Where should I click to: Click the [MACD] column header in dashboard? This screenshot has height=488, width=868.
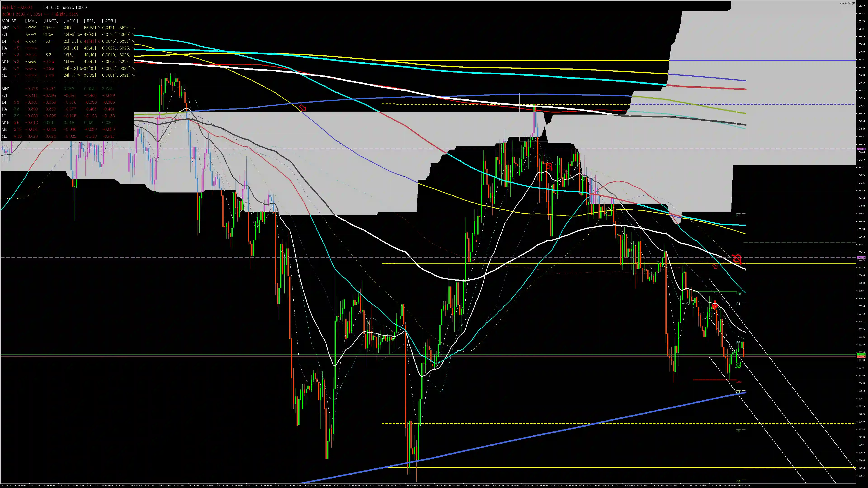point(51,21)
